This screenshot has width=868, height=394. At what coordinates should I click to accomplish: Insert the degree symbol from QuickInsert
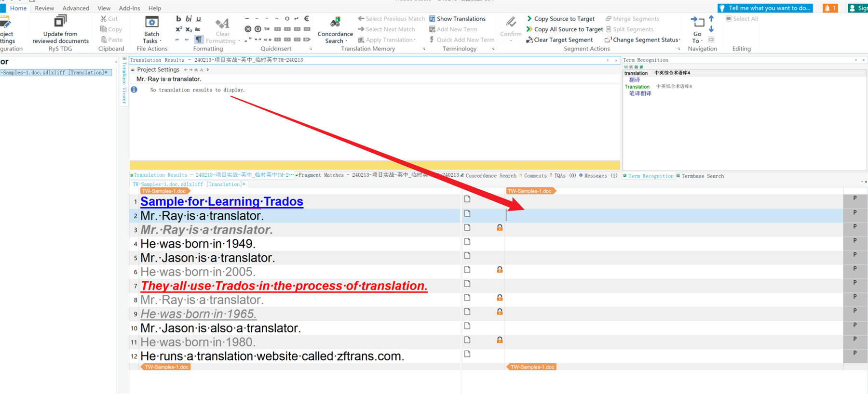(x=287, y=19)
